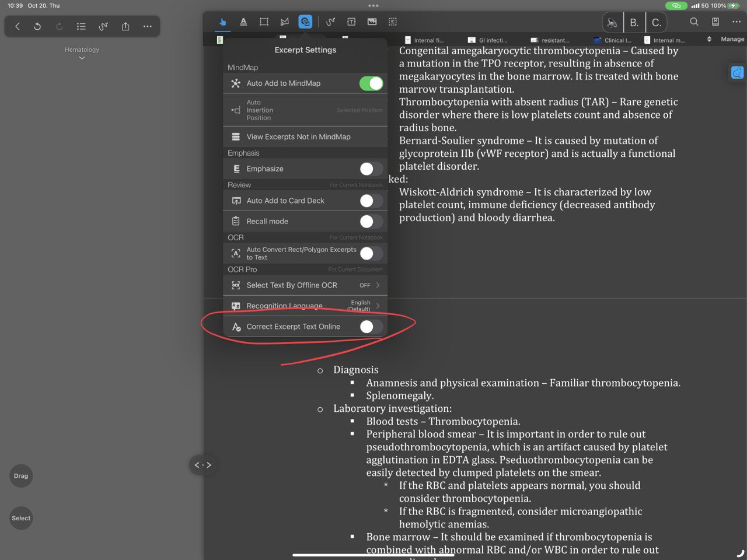Turn on Recall mode

pyautogui.click(x=371, y=222)
